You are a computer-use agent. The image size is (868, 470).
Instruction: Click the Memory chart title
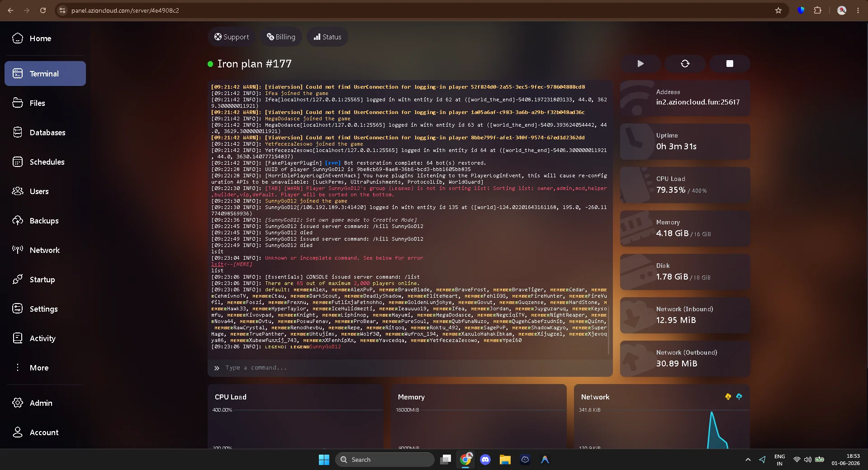pyautogui.click(x=411, y=397)
